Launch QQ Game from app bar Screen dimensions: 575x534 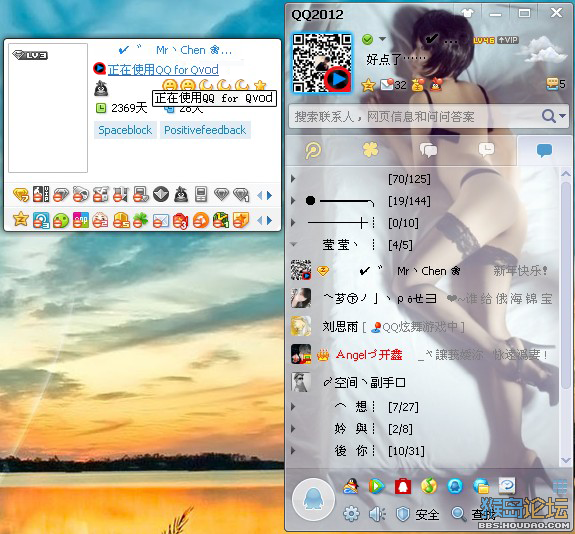(351, 486)
